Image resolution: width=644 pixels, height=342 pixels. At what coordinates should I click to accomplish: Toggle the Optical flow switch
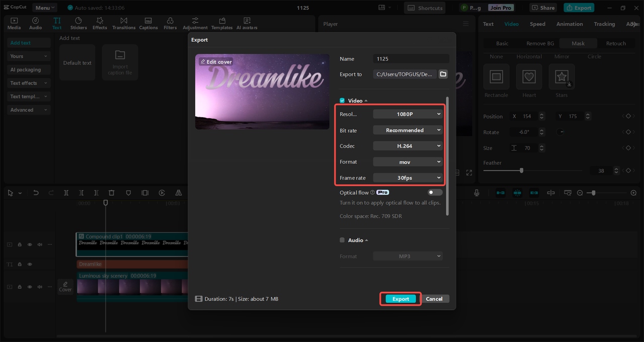(x=435, y=192)
